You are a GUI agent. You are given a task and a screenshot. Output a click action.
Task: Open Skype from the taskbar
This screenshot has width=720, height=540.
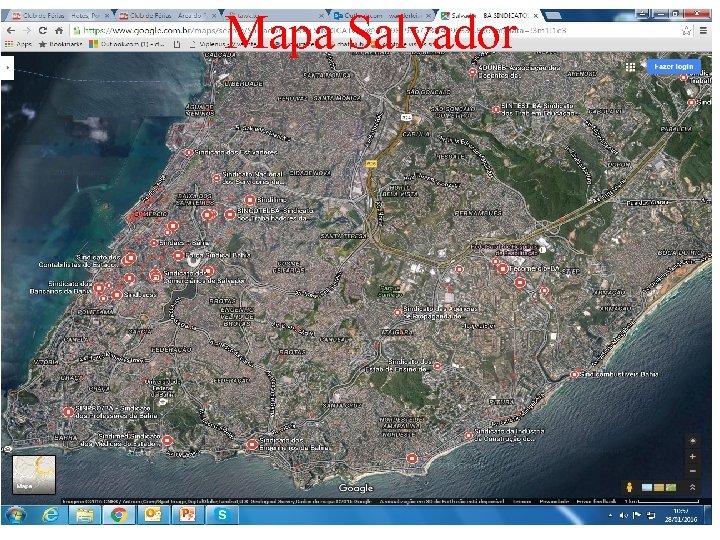pos(222,515)
